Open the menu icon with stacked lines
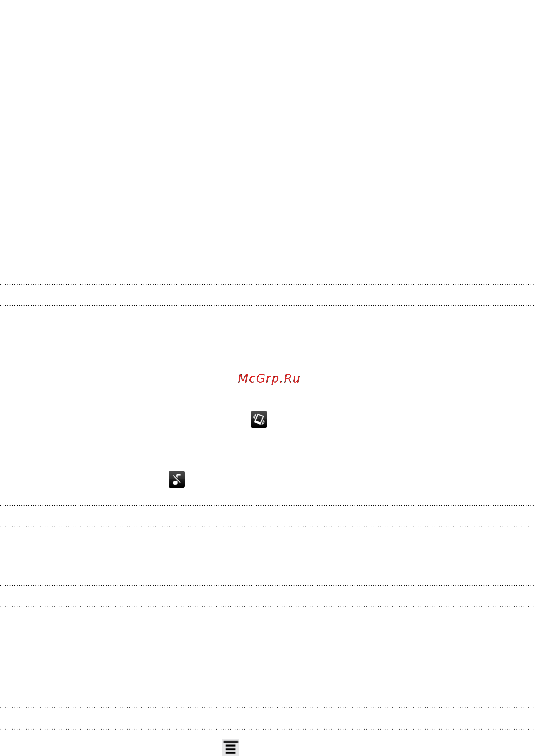 coord(231,747)
